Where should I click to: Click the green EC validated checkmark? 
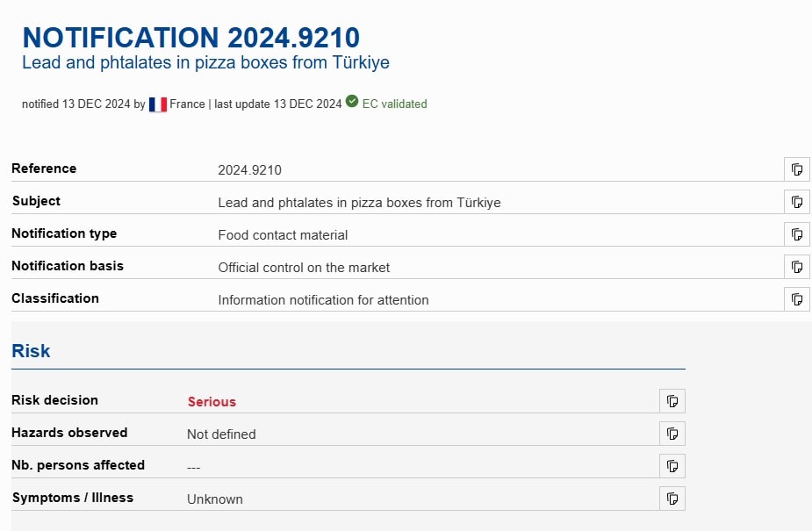click(352, 102)
